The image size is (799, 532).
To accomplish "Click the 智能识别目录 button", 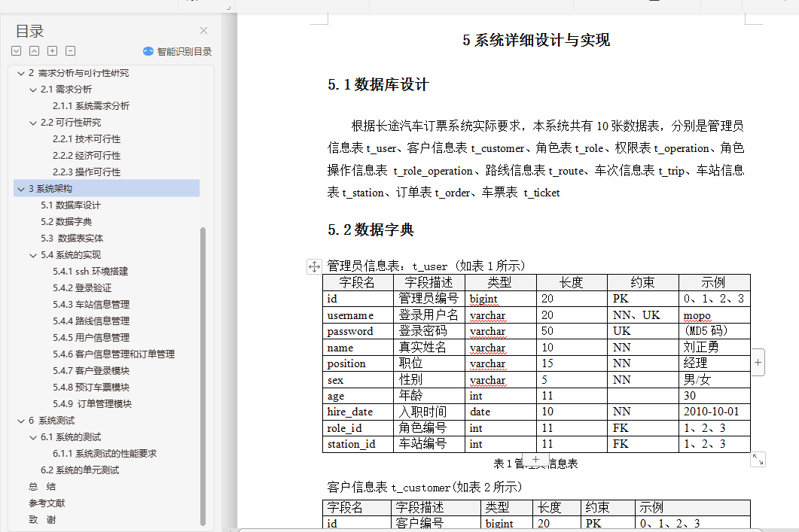I will click(x=177, y=51).
